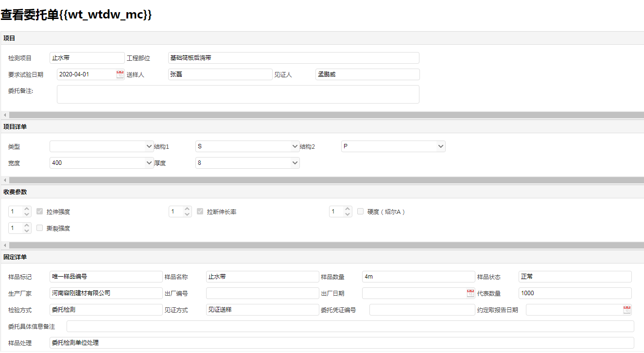Toggle the 拉伸强度 checkbox
This screenshot has height=353, width=644.
[40, 212]
